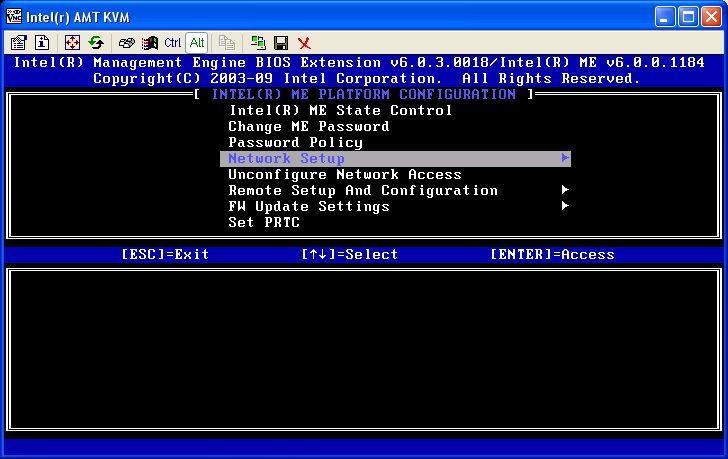Viewport: 728px width, 459px height.
Task: Expand Remote Setup And Configuration arrow
Action: pos(565,190)
